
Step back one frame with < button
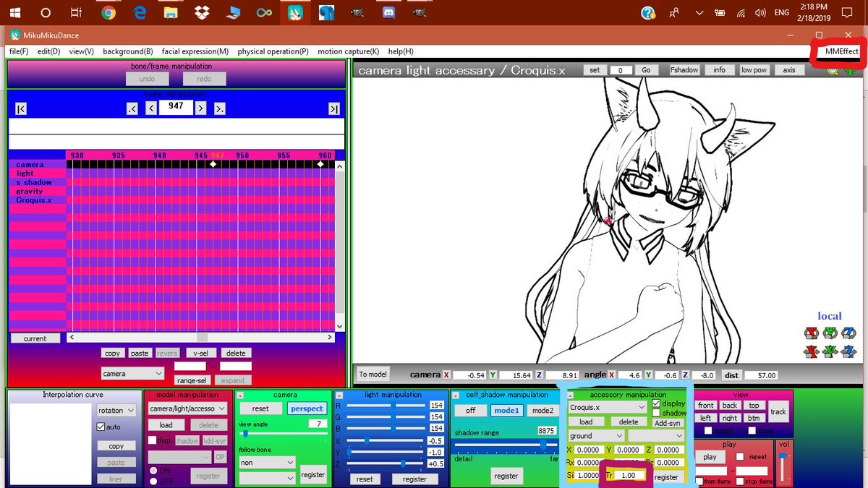[151, 108]
